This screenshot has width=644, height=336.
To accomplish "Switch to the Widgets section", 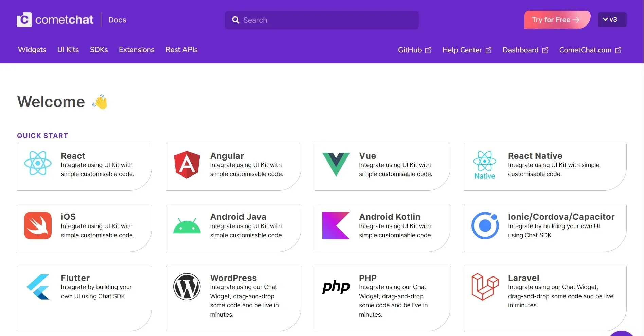I will pos(32,50).
